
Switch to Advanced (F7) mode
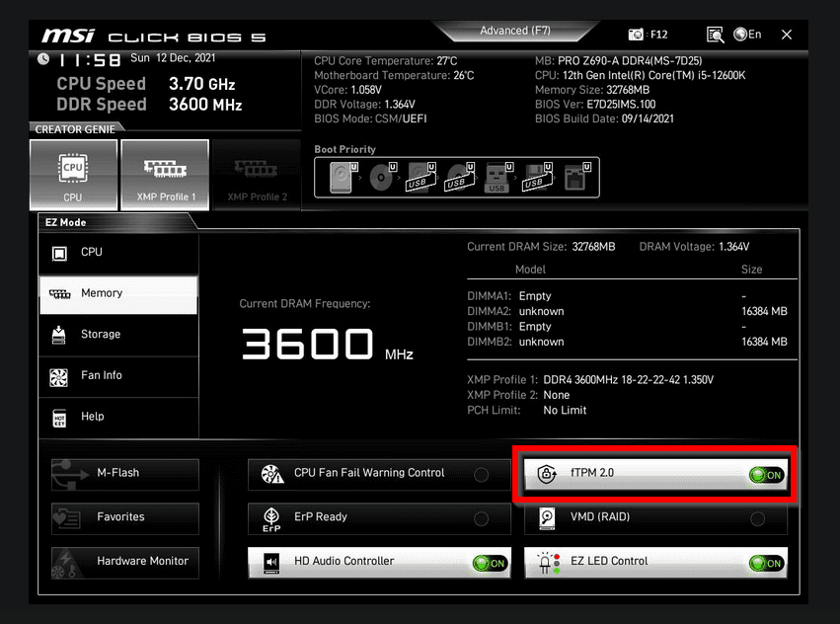(515, 31)
